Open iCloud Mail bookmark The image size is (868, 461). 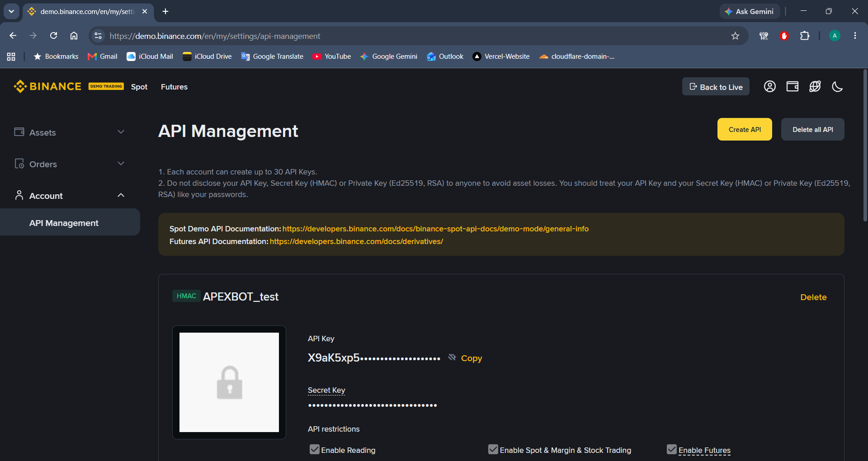[x=150, y=56]
